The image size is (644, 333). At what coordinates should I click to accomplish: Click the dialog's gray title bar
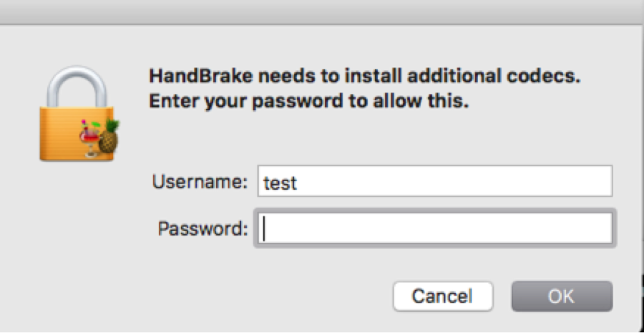click(322, 12)
